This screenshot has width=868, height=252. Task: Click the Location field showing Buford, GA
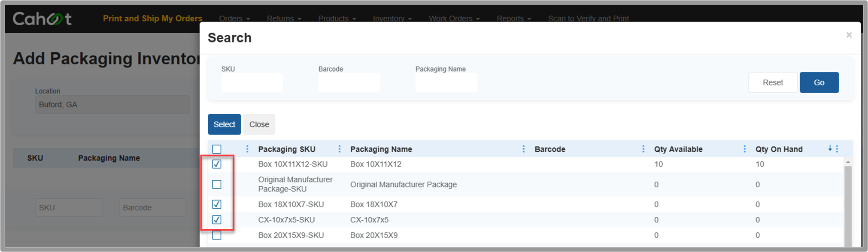[112, 104]
